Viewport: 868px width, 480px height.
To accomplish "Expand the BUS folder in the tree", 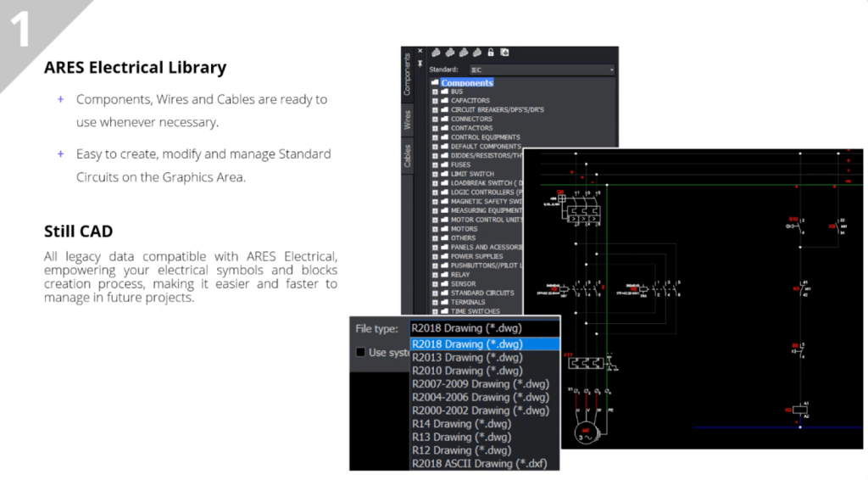I will click(x=436, y=92).
